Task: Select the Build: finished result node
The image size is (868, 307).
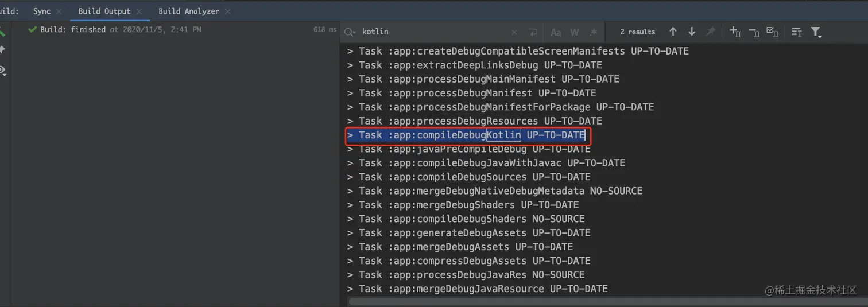Action: 72,29
